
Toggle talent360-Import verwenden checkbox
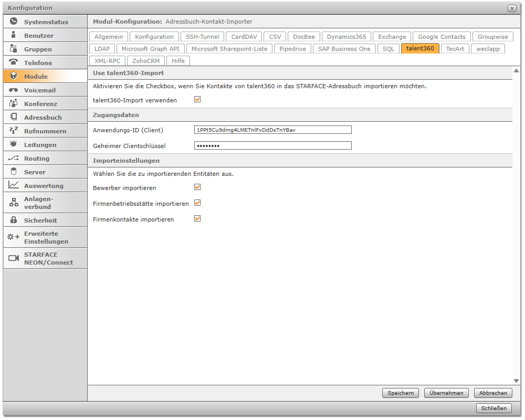[197, 99]
